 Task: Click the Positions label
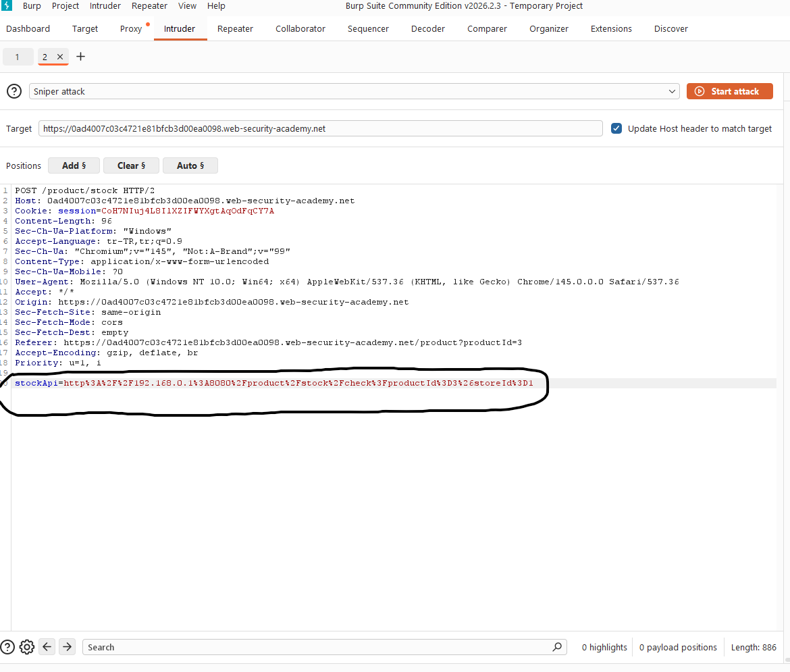(x=24, y=165)
